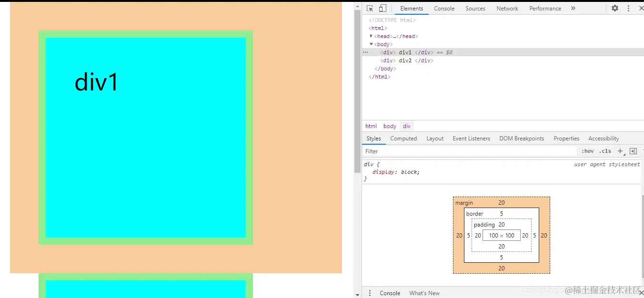
Task: Click the margin-left value 20
Action: [459, 236]
